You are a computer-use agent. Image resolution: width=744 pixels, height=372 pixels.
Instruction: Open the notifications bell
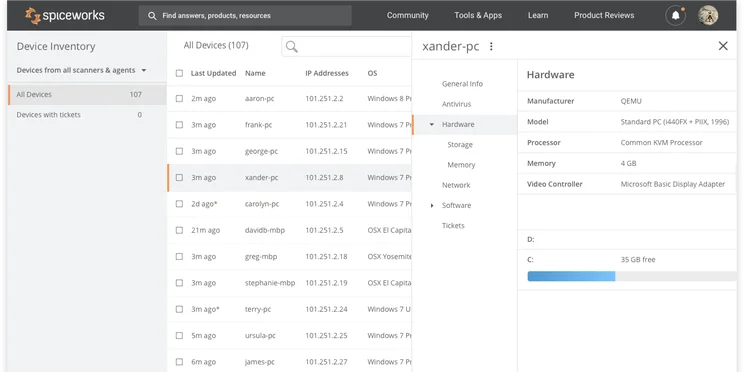click(675, 16)
